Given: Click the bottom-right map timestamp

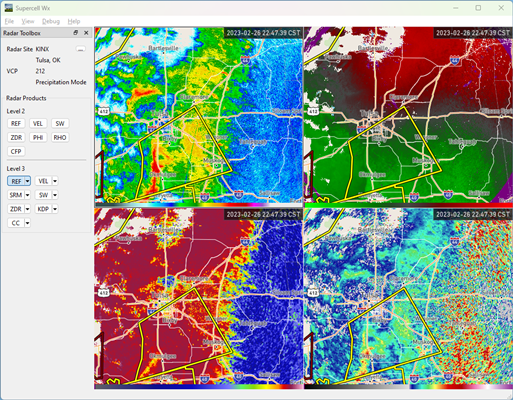Looking at the screenshot, I should (473, 214).
